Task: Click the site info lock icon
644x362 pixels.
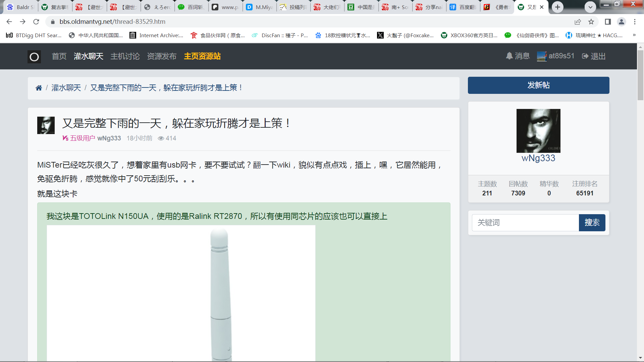Action: tap(53, 22)
